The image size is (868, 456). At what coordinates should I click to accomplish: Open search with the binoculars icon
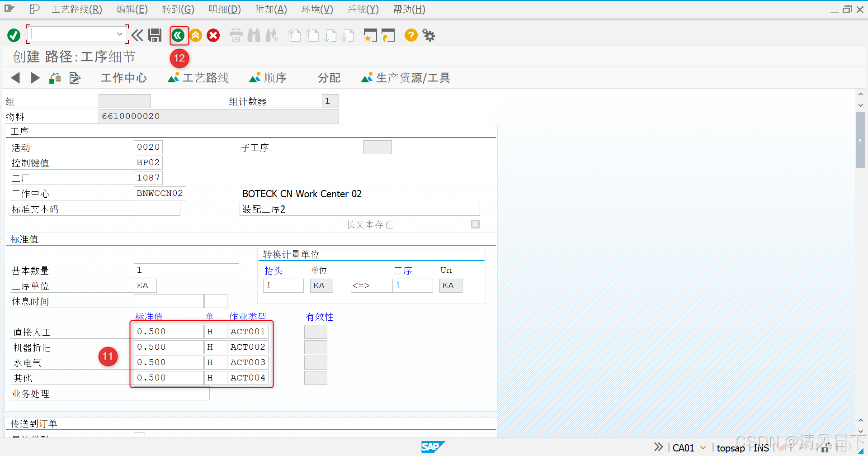(254, 35)
